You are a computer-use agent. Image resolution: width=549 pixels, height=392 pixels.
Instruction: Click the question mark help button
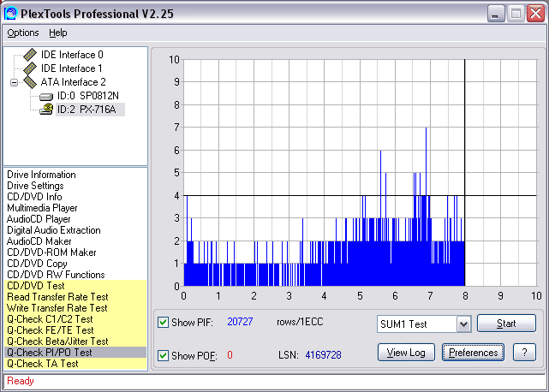[524, 353]
